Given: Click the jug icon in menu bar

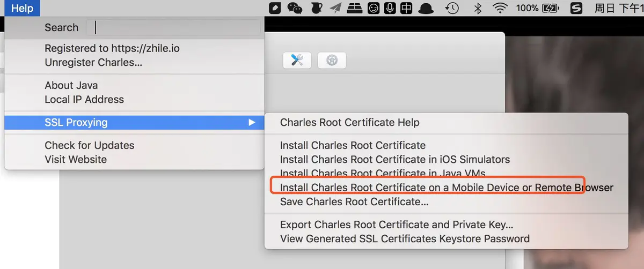Looking at the screenshot, I should (316, 8).
